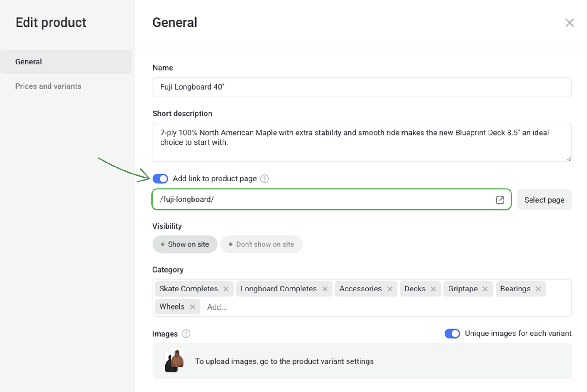
Task: Open product page link in new tab icon
Action: tap(500, 200)
